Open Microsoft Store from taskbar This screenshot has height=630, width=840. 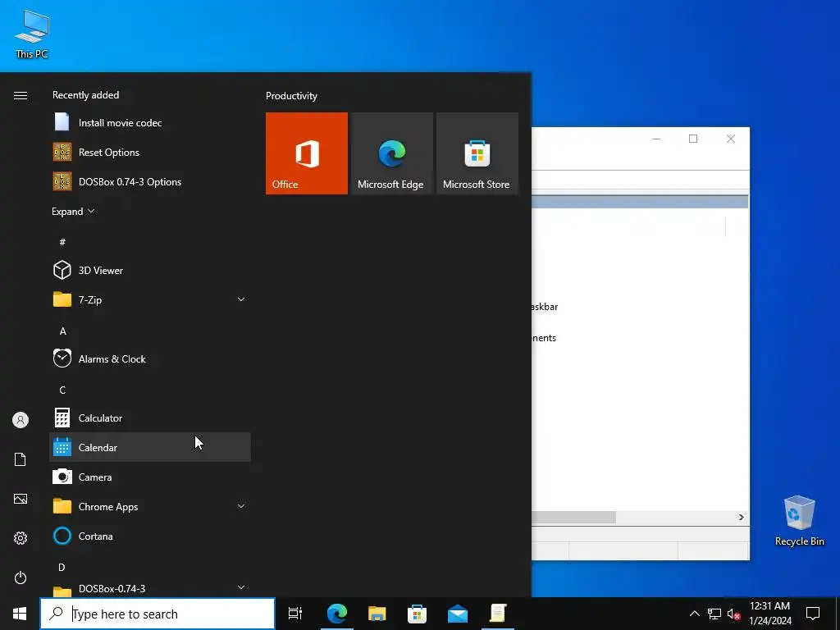click(x=418, y=614)
